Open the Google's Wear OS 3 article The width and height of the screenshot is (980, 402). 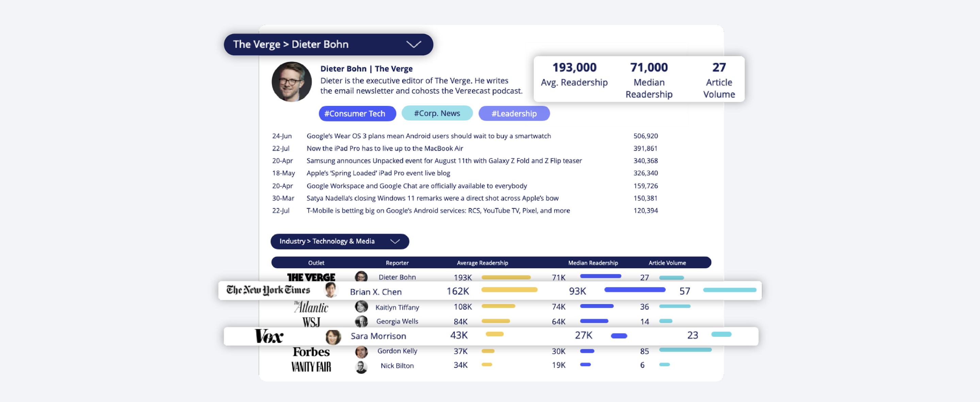(428, 136)
